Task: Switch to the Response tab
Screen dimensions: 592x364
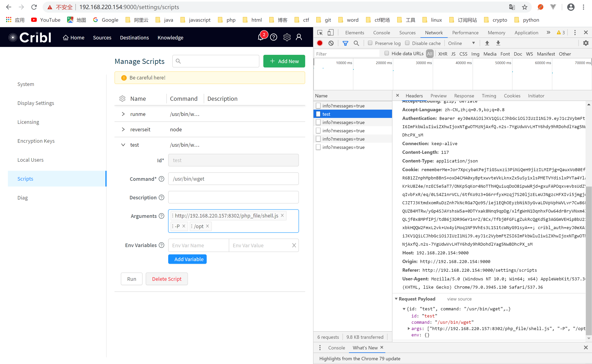Action: pyautogui.click(x=464, y=96)
